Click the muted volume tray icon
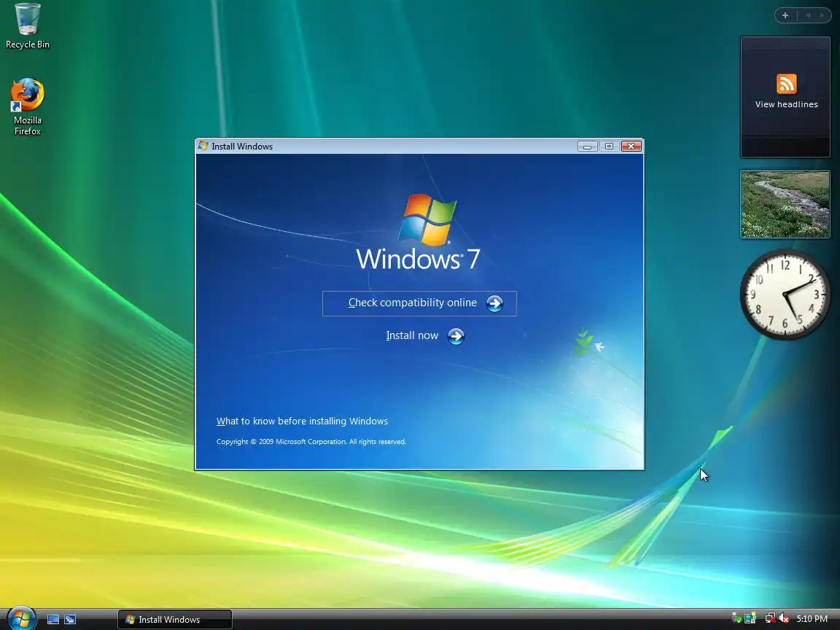Image resolution: width=840 pixels, height=630 pixels. (784, 619)
